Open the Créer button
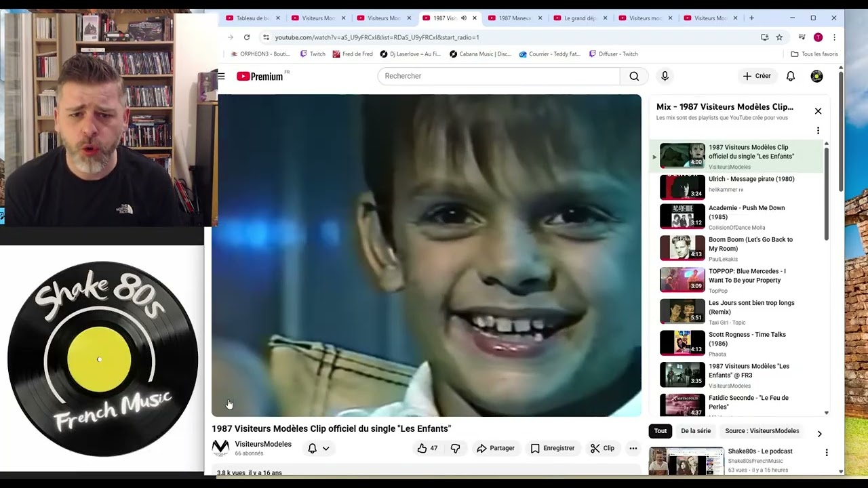Screen dimensions: 868x488 pos(757,76)
